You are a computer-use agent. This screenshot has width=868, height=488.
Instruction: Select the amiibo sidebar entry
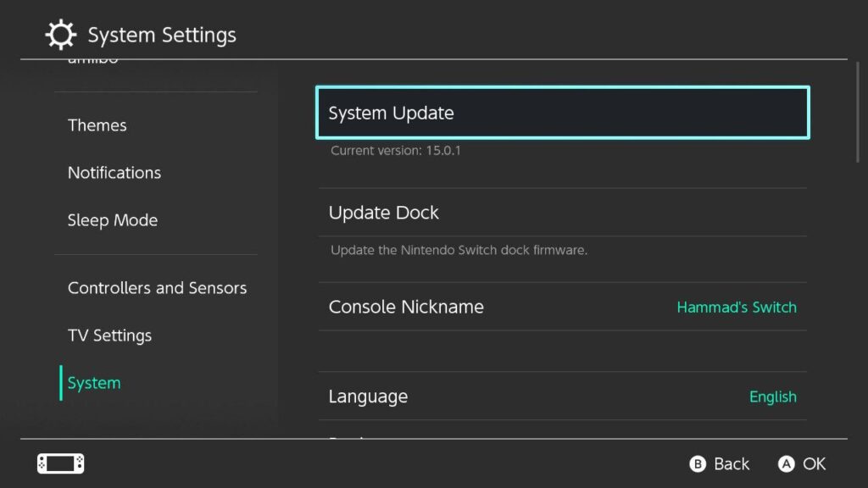point(93,59)
